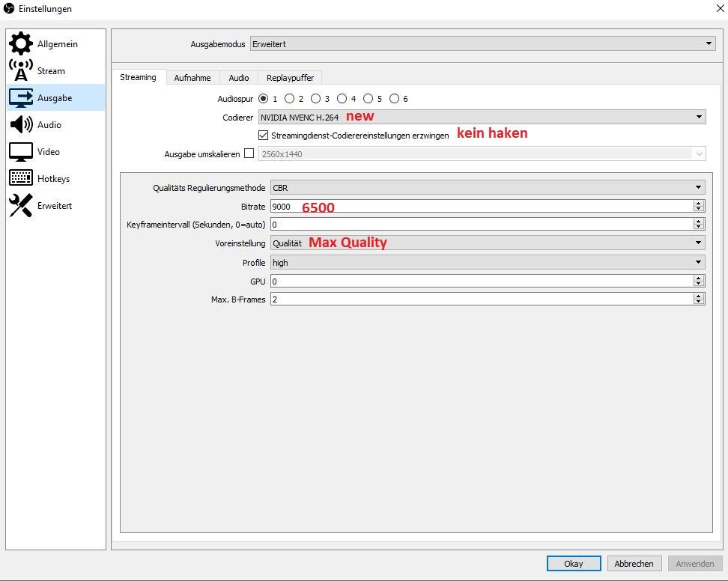Image resolution: width=728 pixels, height=581 pixels.
Task: Click OBS logo in title bar
Action: (9, 8)
